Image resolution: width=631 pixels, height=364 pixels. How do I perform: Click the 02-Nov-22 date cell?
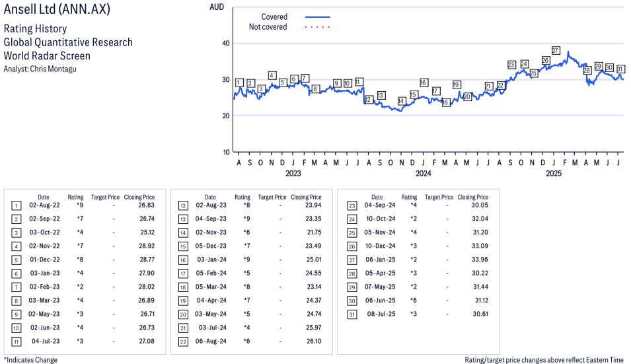click(44, 246)
